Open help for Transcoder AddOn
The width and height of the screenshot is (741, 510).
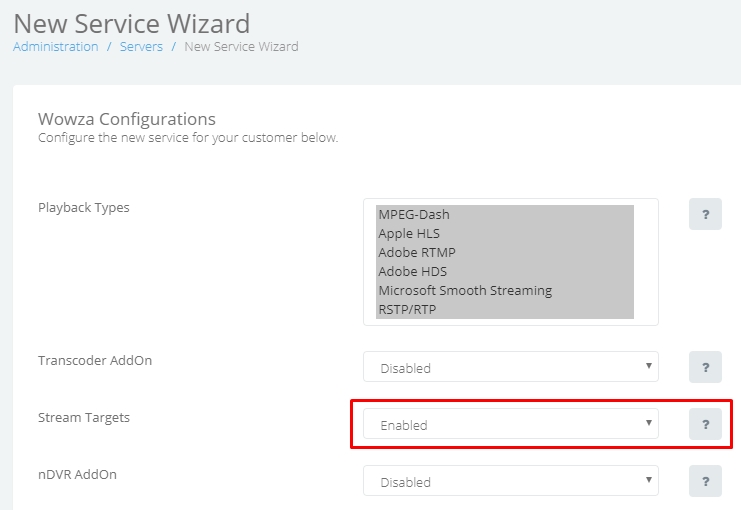705,367
